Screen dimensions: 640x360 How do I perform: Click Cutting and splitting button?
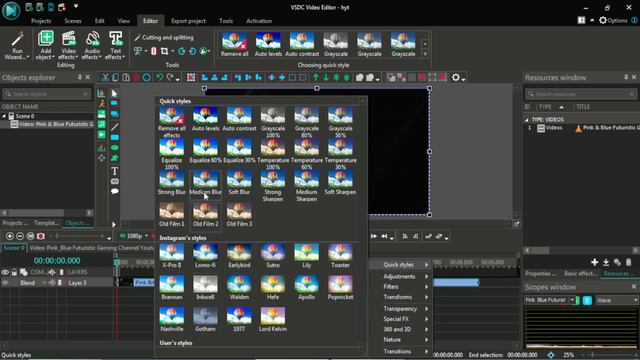coord(164,38)
